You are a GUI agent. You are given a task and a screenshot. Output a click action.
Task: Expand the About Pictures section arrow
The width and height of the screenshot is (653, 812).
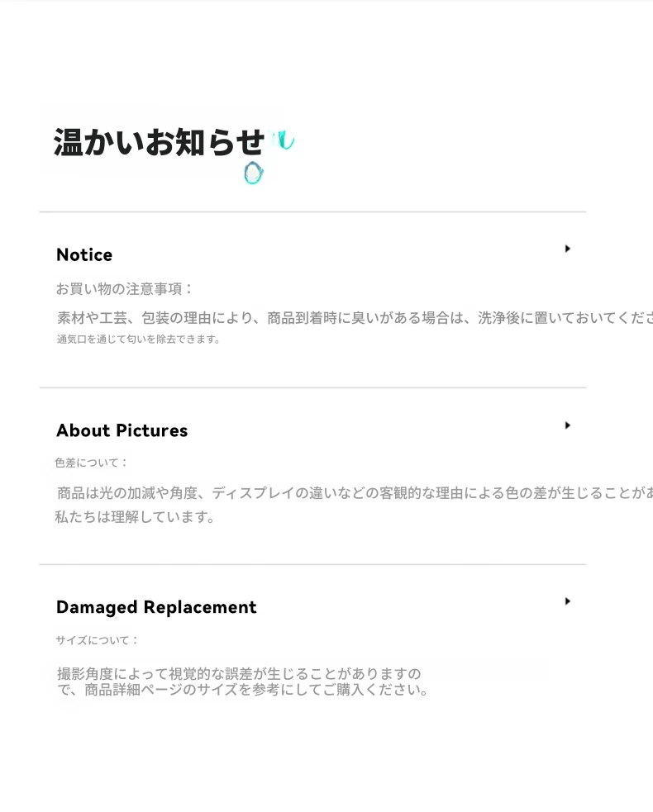coord(567,425)
